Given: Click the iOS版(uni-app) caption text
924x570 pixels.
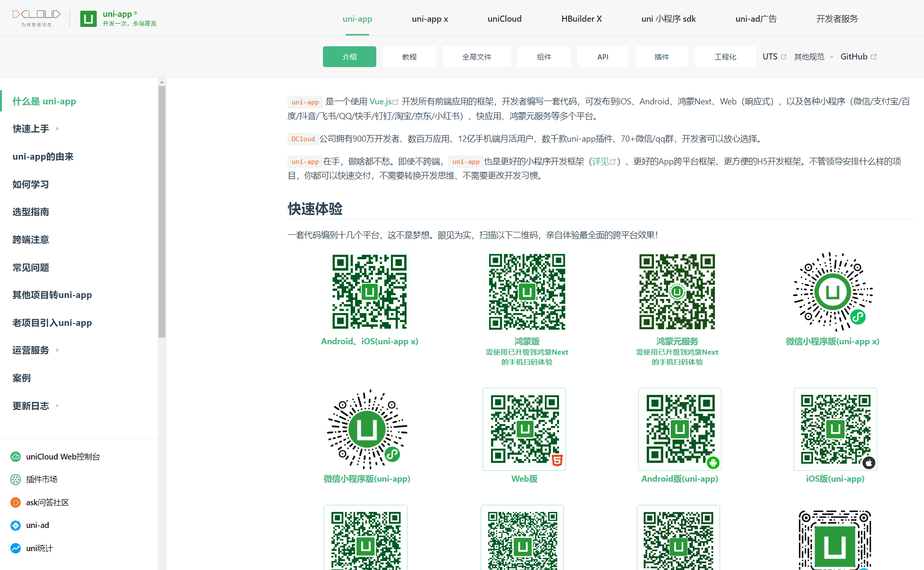Looking at the screenshot, I should [x=835, y=479].
